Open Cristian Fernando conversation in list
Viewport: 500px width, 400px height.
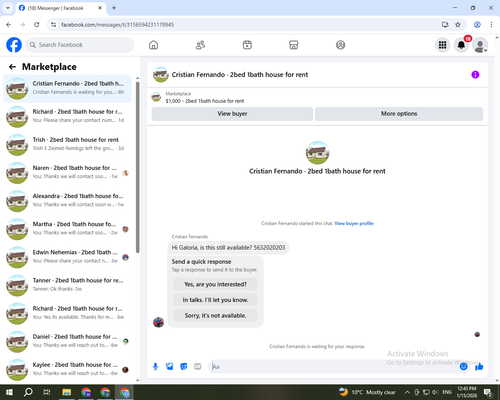(67, 88)
